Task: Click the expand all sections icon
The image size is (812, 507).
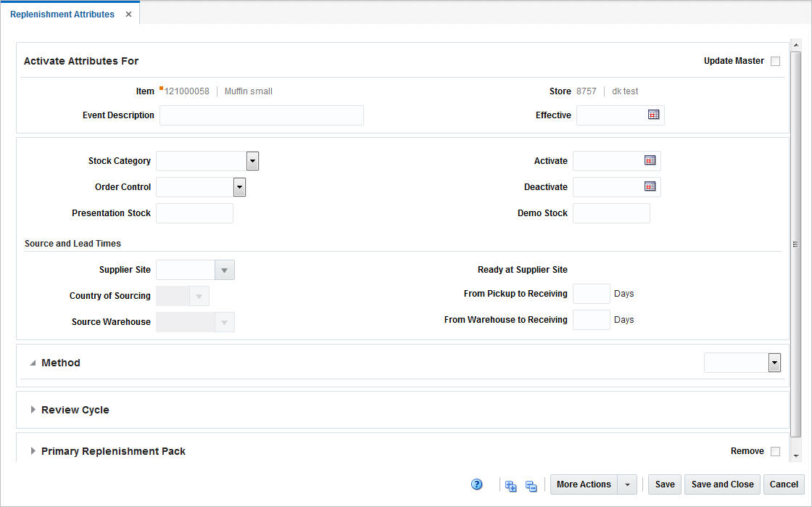Action: click(x=510, y=485)
